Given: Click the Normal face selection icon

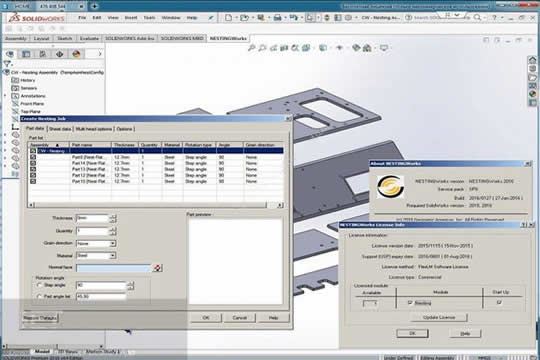Looking at the screenshot, I should [x=157, y=268].
